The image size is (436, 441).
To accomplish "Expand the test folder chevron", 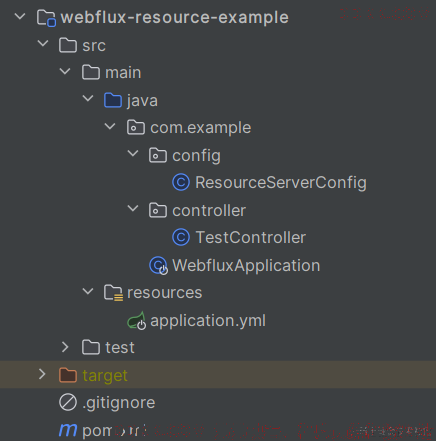I will click(x=65, y=347).
